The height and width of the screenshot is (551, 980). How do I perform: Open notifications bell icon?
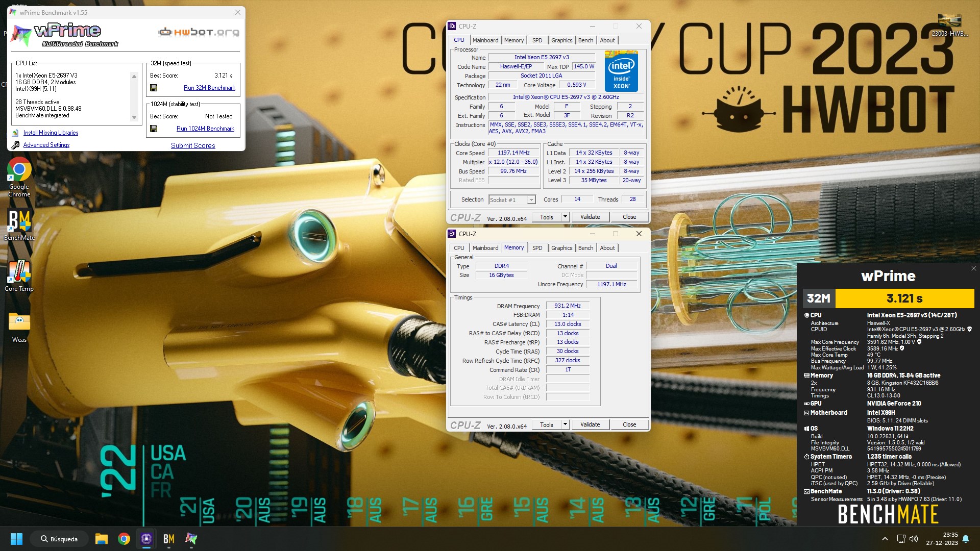[966, 539]
